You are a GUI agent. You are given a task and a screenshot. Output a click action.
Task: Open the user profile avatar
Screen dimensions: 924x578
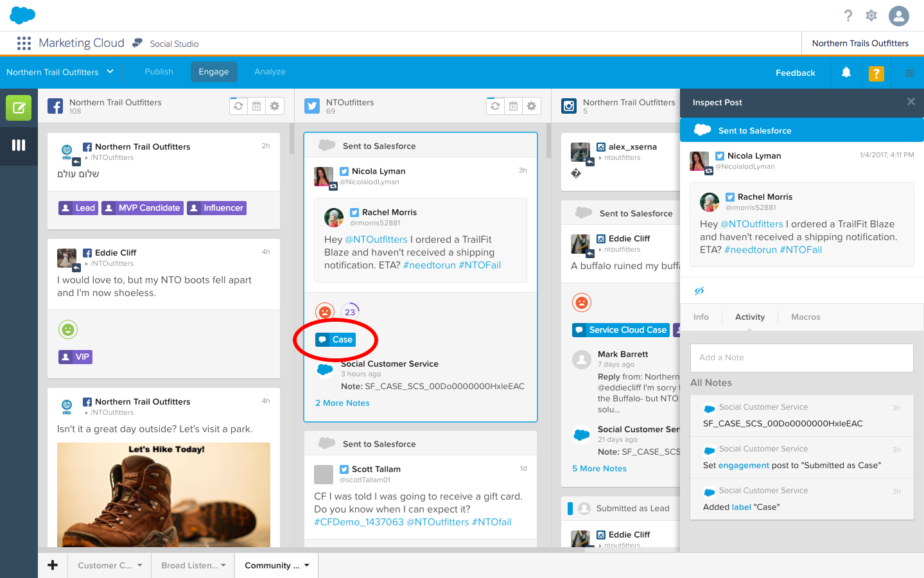coord(899,15)
